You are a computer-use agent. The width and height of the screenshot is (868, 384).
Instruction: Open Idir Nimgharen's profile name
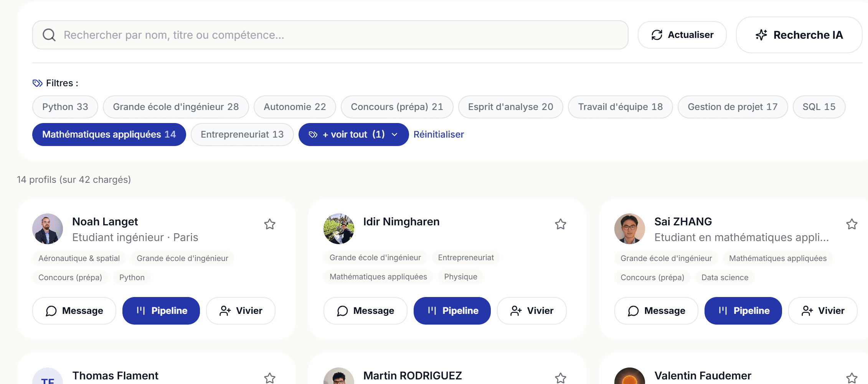[x=401, y=222]
